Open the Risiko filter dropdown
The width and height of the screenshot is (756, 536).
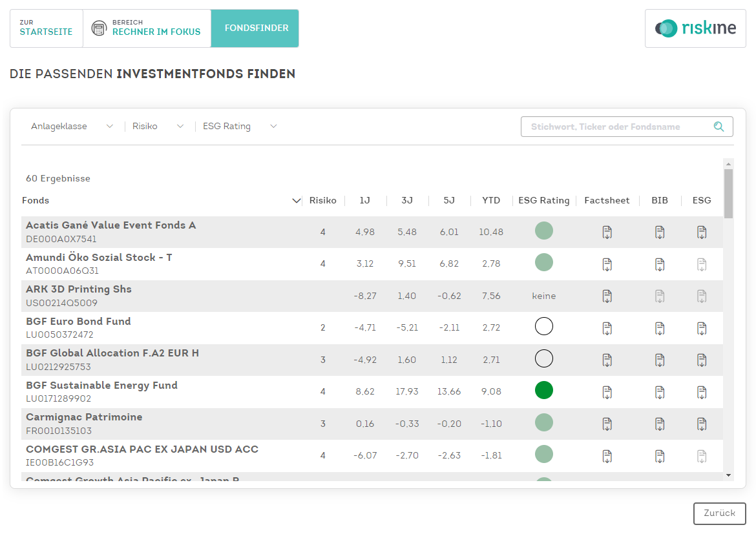158,127
